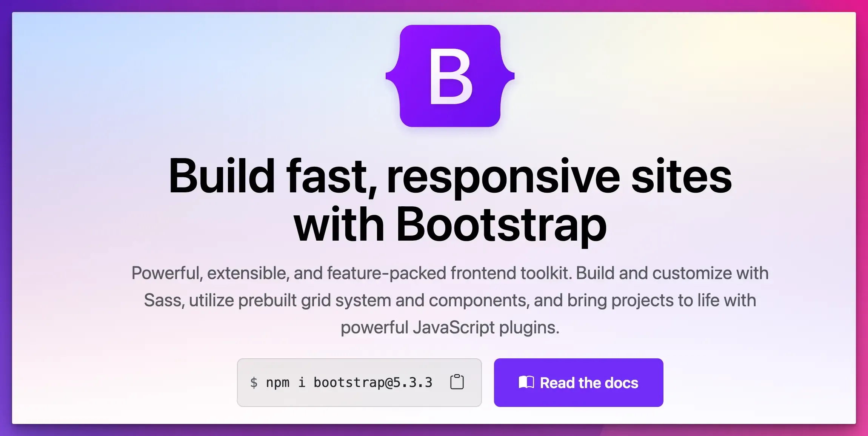Click the line "powerful JavaScript plugins."

(450, 327)
